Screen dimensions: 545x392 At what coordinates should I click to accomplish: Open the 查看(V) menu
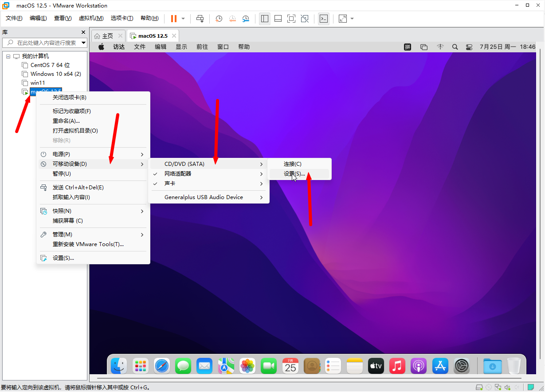[x=63, y=18]
